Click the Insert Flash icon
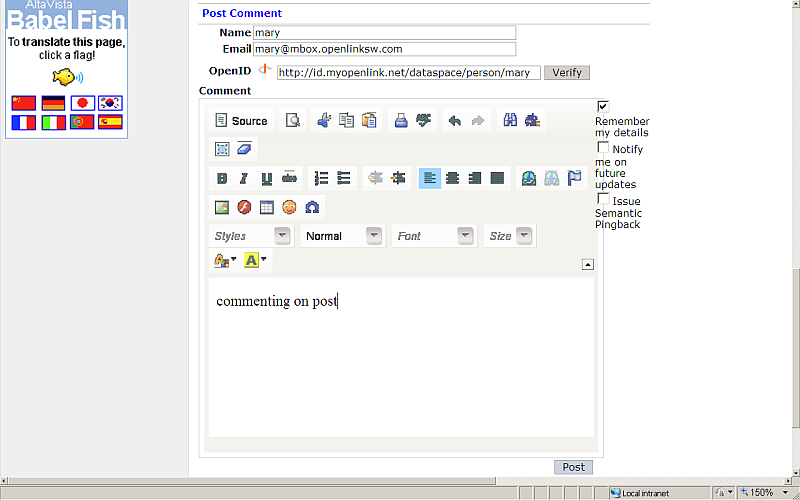 [244, 207]
